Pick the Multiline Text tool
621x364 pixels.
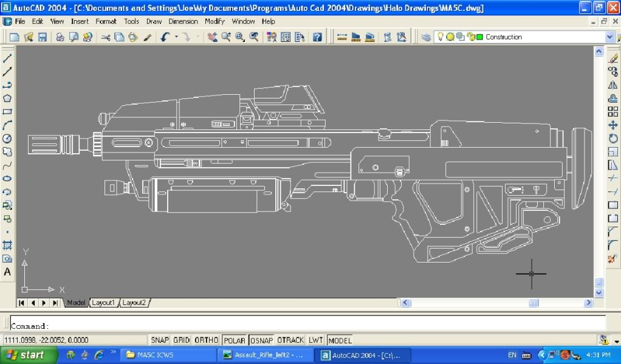tap(8, 272)
